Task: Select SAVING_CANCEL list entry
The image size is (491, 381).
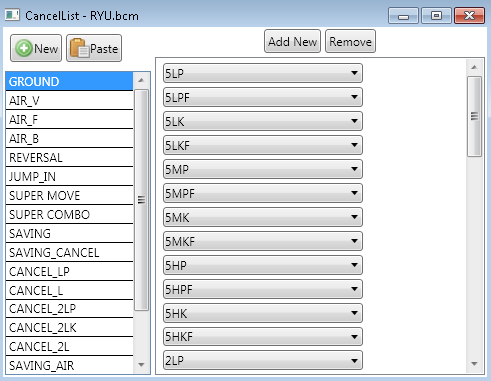Action: coord(69,252)
